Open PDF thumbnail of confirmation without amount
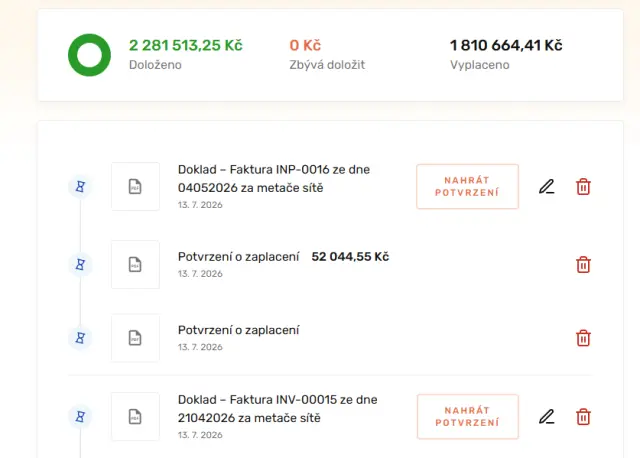This screenshot has width=640, height=458. 135,338
